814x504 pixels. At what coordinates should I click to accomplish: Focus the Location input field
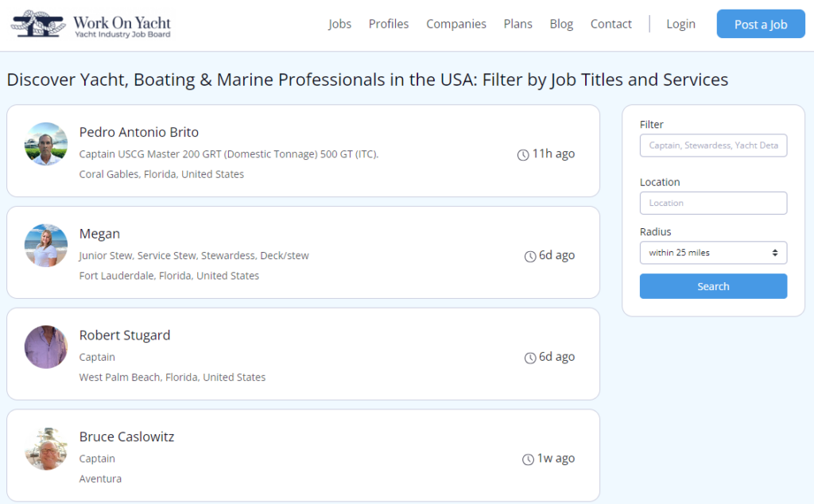713,203
